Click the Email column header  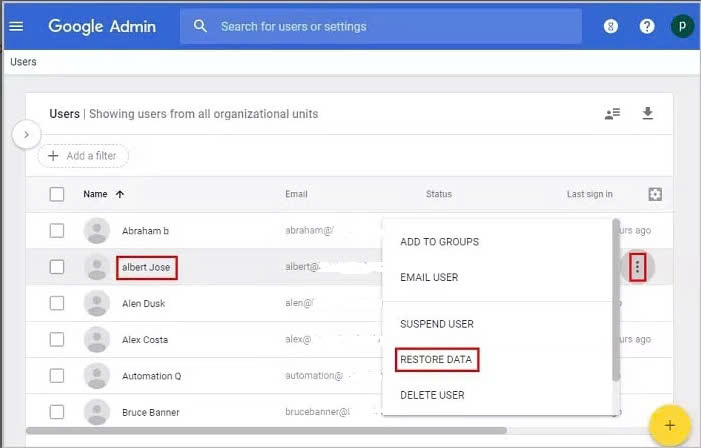tap(296, 194)
